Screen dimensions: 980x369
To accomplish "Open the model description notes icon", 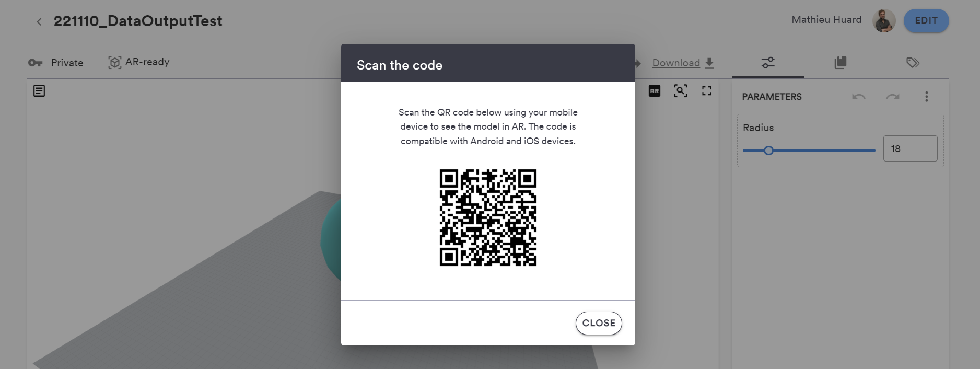I will [39, 91].
